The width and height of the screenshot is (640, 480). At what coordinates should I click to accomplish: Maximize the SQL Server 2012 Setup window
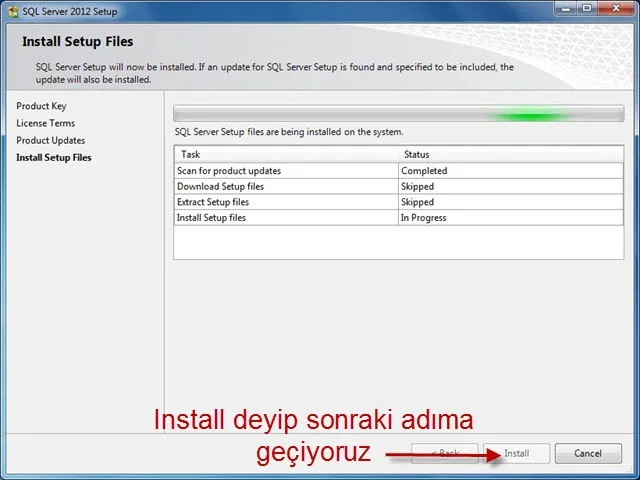pos(587,9)
